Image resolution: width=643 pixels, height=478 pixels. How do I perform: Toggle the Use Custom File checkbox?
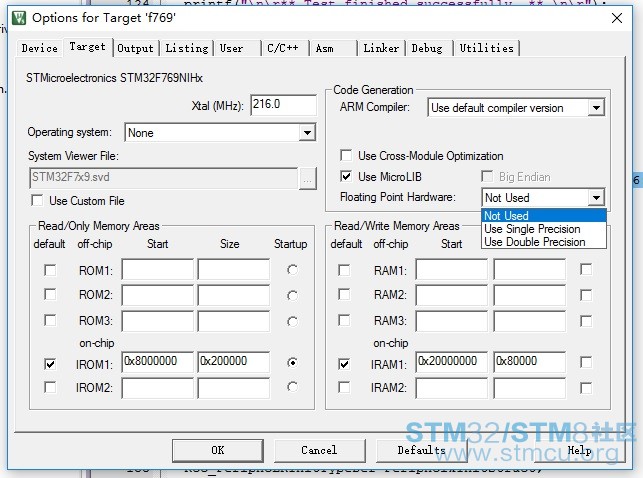(37, 200)
